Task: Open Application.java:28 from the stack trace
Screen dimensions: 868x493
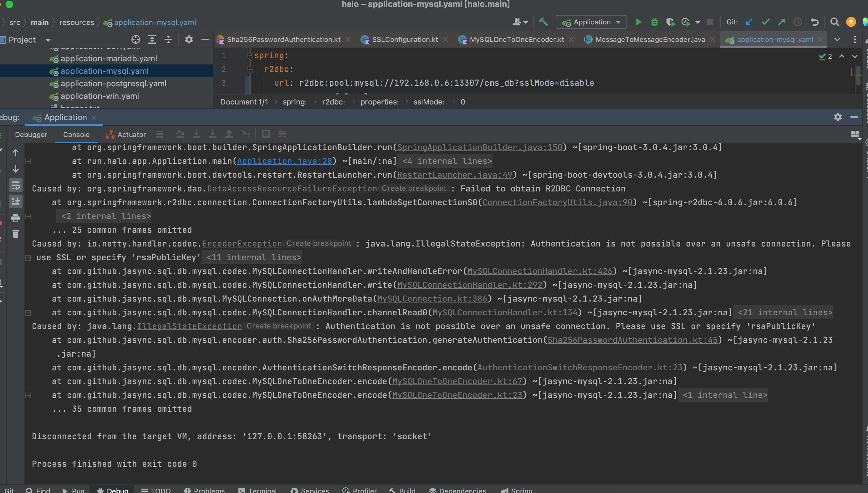Action: tap(284, 161)
